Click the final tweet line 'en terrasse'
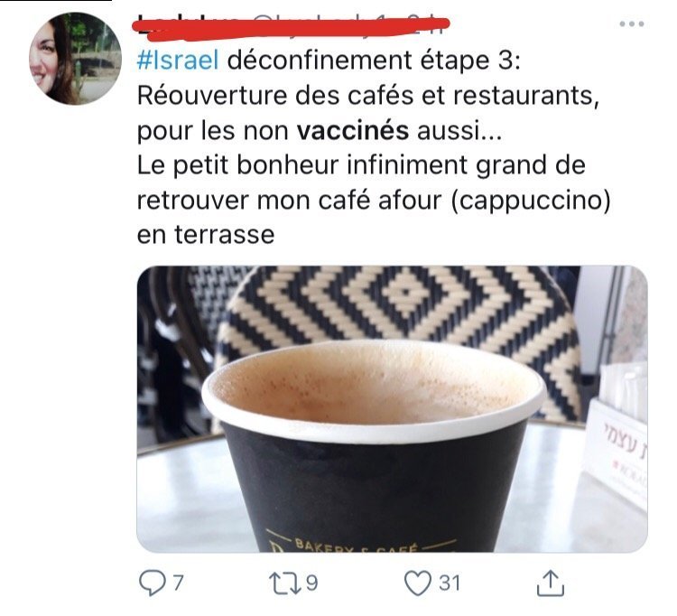677x616 pixels. (206, 236)
